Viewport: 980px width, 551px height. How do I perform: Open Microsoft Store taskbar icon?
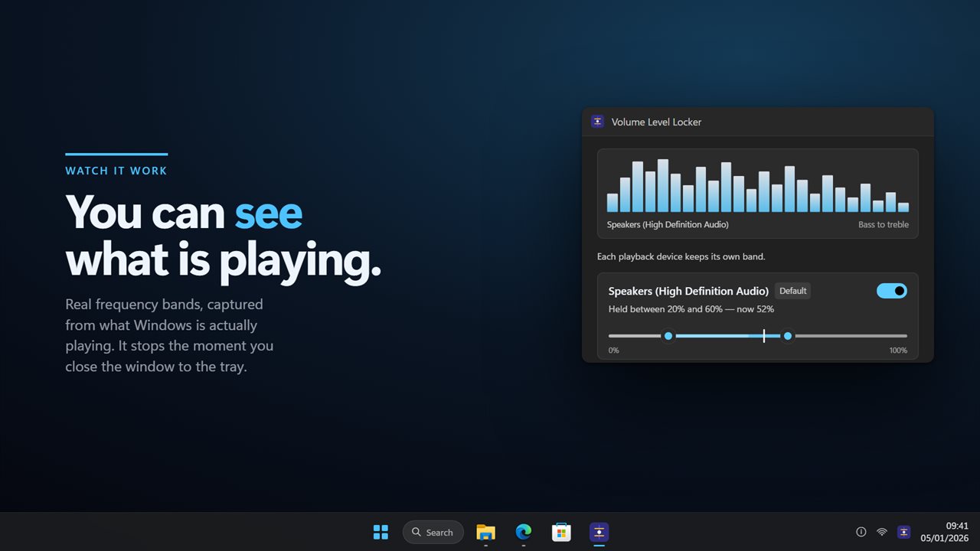tap(561, 532)
